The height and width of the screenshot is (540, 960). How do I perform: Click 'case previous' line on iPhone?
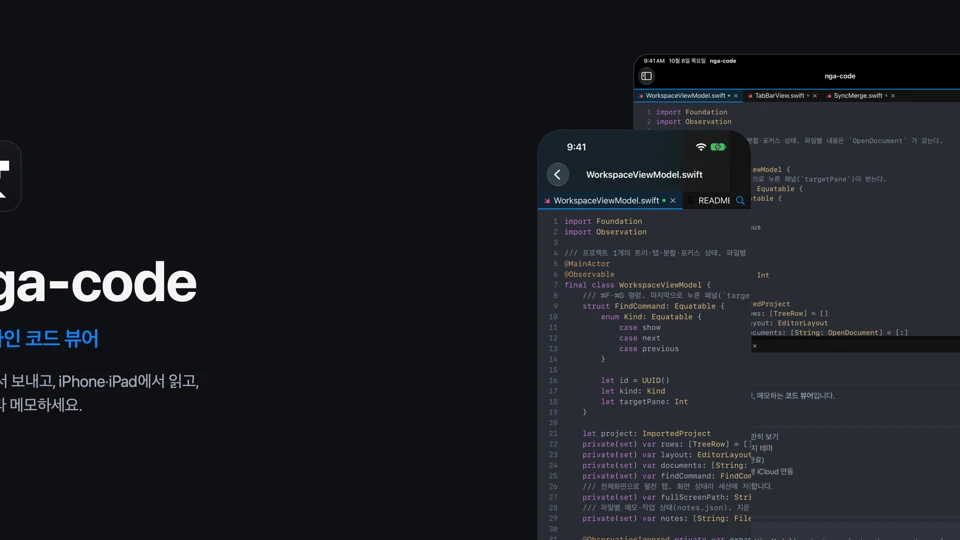tap(649, 348)
